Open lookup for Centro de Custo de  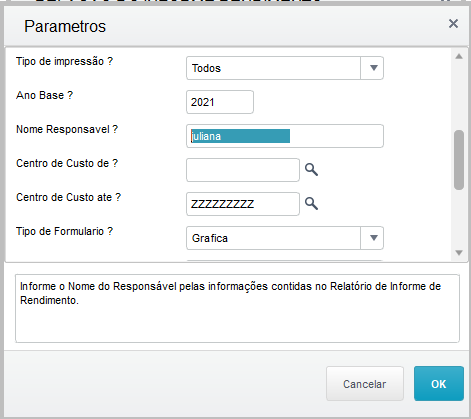[x=311, y=170]
